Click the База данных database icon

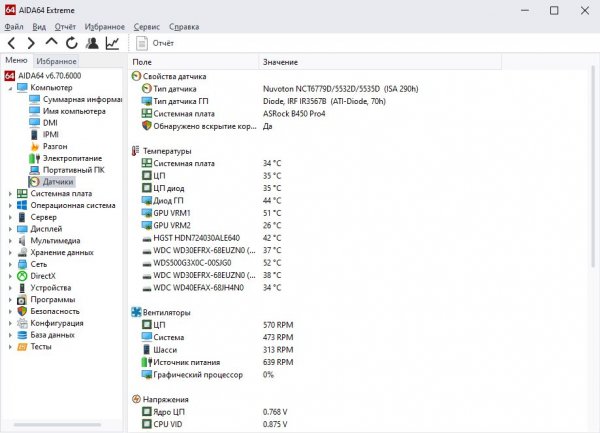[x=22, y=335]
